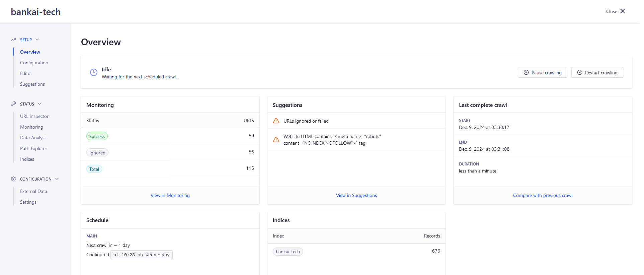The height and width of the screenshot is (275, 644).
Task: Click the CONFIGURATION gear icon
Action: click(x=13, y=179)
